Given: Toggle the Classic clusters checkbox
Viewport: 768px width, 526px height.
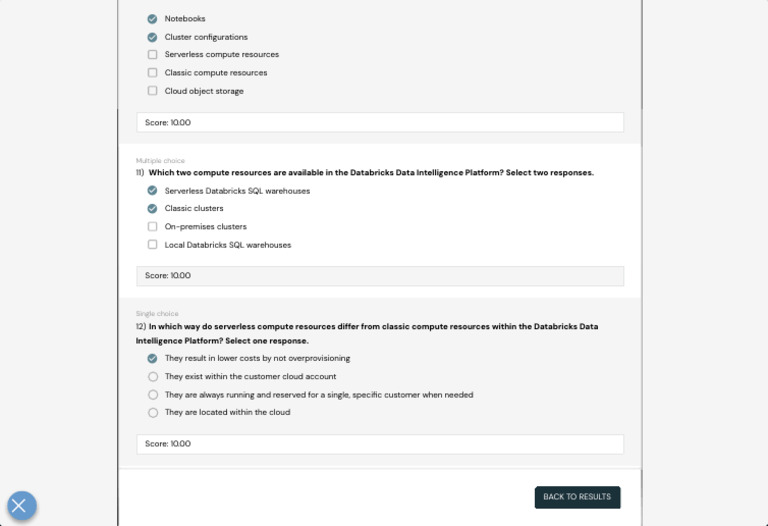Looking at the screenshot, I should coord(152,209).
